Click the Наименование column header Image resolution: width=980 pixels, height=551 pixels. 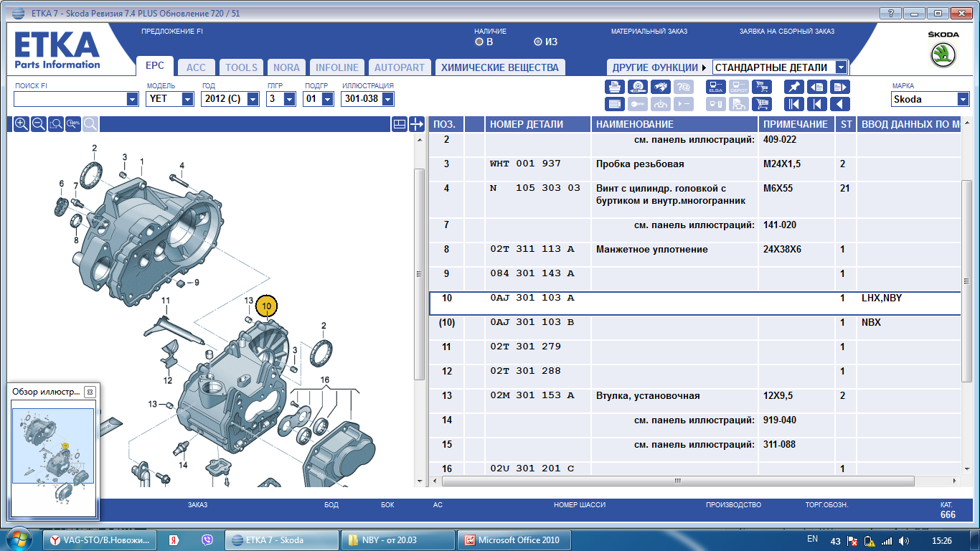pyautogui.click(x=675, y=124)
